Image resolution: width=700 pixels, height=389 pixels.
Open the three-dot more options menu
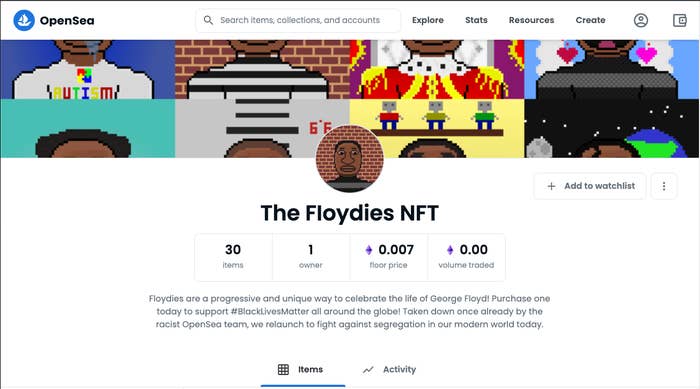click(x=664, y=186)
